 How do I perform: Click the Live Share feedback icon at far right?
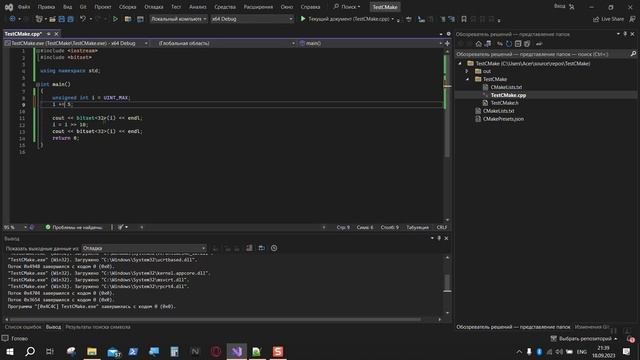click(x=632, y=19)
